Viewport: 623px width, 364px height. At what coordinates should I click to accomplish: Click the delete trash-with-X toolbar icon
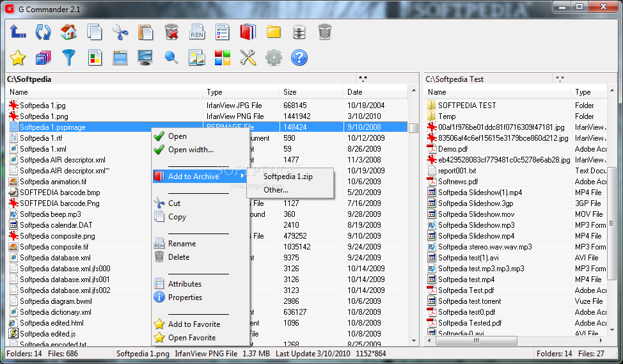171,32
